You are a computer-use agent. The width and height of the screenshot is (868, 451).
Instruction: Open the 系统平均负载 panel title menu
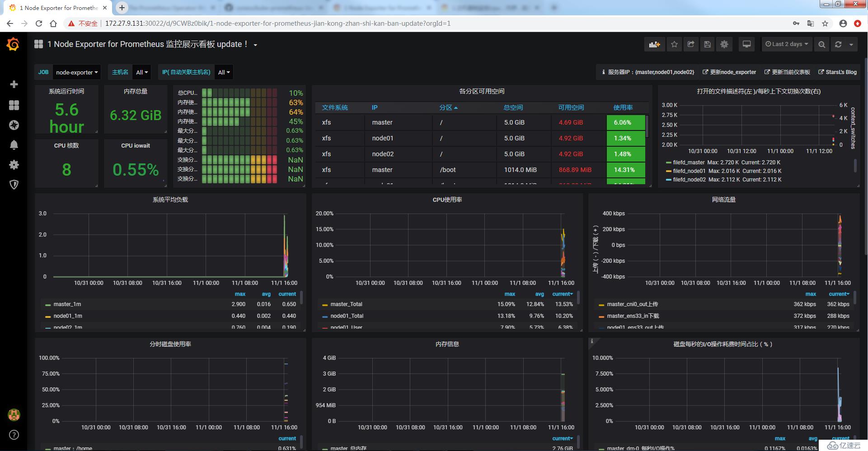click(x=170, y=200)
